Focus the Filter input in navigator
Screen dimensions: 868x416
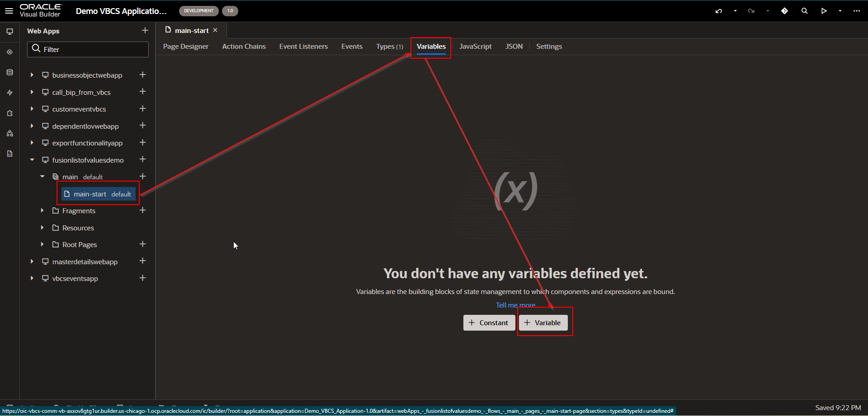88,49
